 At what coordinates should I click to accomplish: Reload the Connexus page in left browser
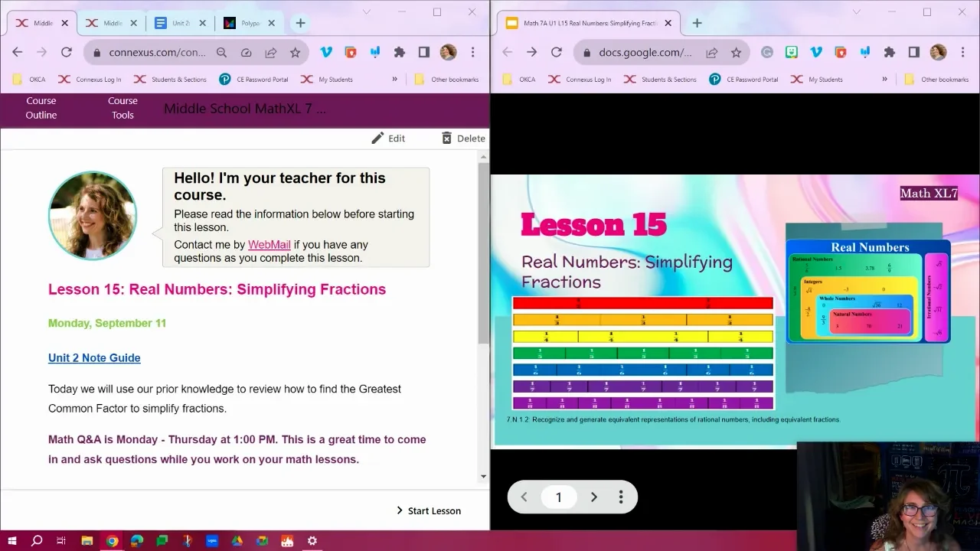pos(67,52)
